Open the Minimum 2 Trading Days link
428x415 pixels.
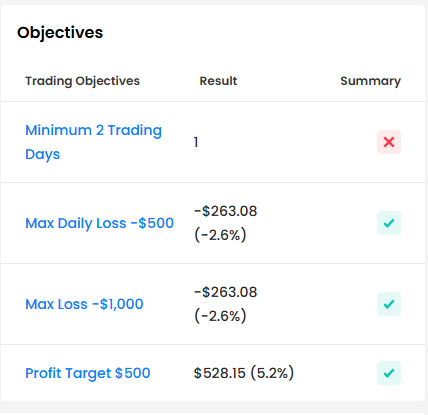click(94, 142)
